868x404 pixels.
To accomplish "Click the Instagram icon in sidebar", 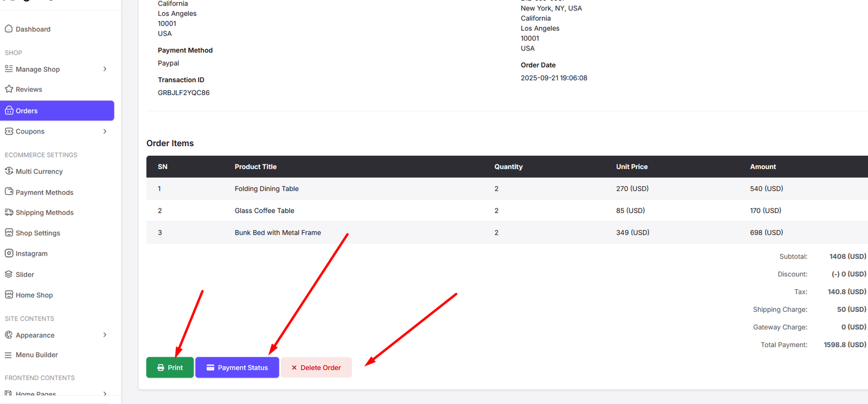I will (x=9, y=253).
